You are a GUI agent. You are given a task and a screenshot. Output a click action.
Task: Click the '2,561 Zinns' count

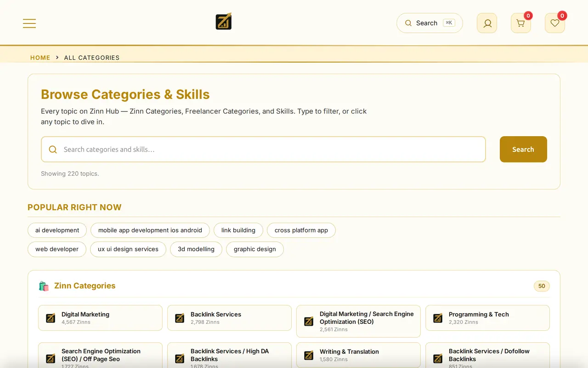coord(334,329)
